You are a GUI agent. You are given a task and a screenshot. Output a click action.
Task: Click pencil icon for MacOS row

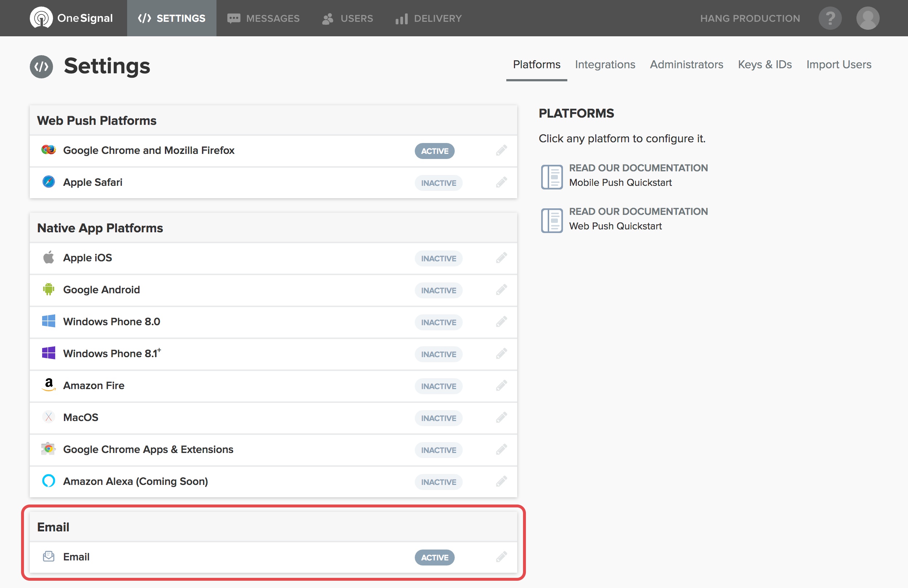[x=501, y=417]
